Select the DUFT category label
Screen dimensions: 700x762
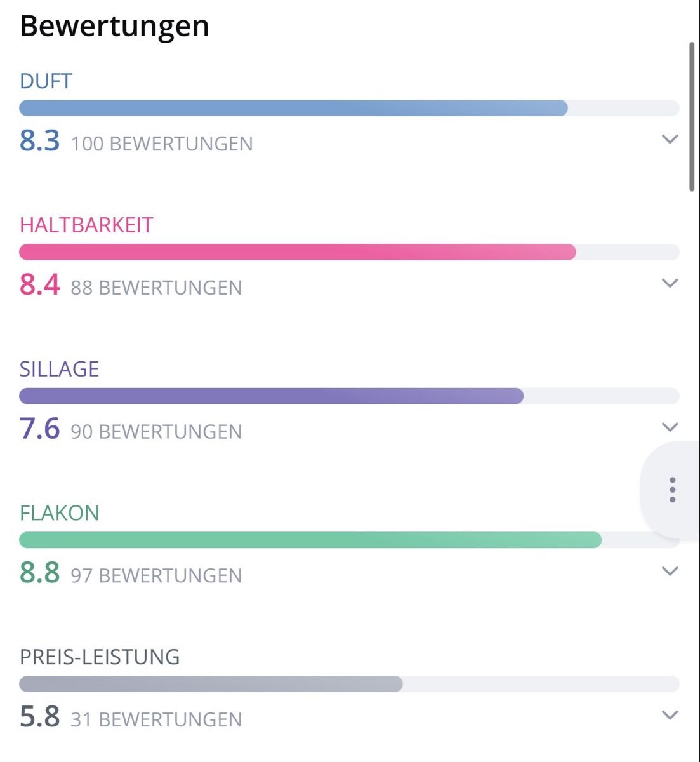coord(46,81)
